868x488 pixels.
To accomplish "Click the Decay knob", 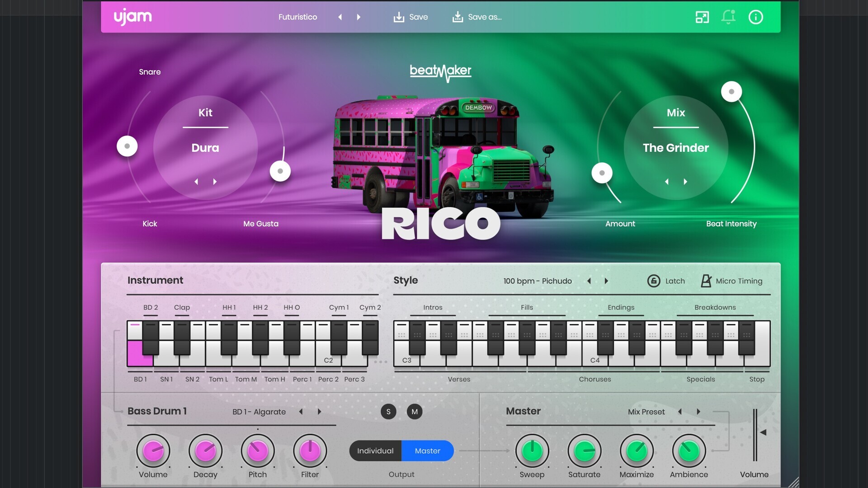I will pyautogui.click(x=206, y=451).
